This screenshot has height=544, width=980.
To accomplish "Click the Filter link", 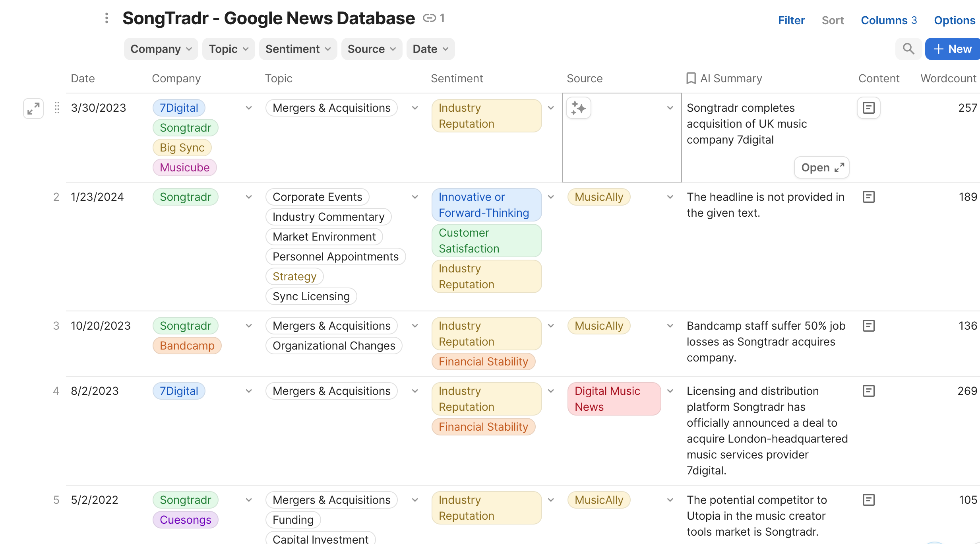I will coord(791,20).
